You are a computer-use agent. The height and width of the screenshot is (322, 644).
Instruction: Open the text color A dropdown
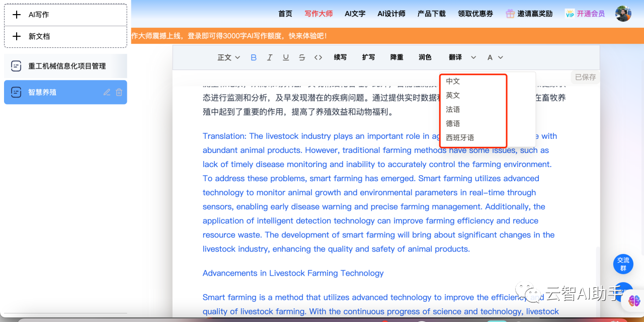pyautogui.click(x=494, y=57)
